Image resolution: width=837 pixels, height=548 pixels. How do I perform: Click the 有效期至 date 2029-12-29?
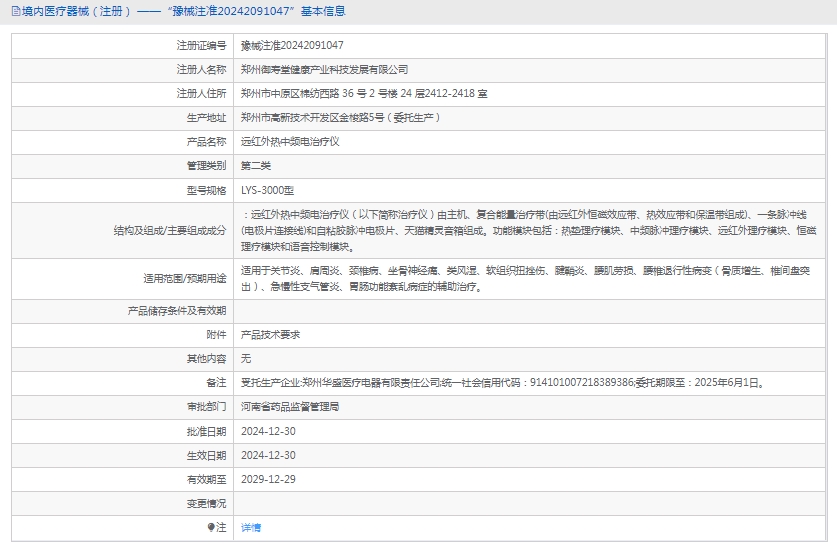click(268, 479)
